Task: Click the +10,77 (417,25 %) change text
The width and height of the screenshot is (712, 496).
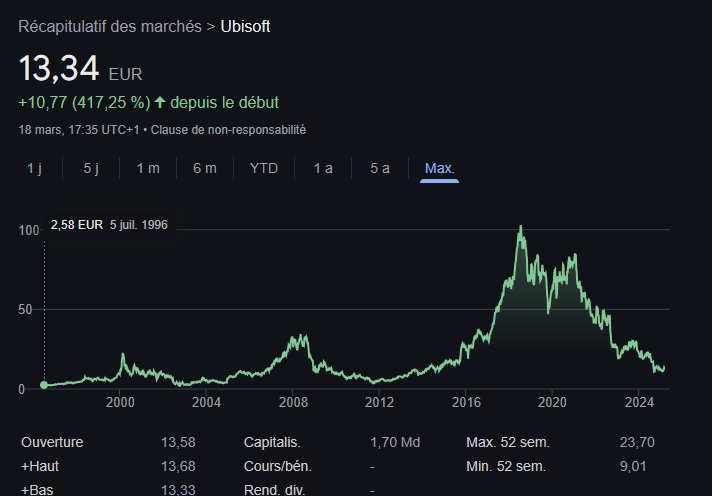Action: (84, 102)
